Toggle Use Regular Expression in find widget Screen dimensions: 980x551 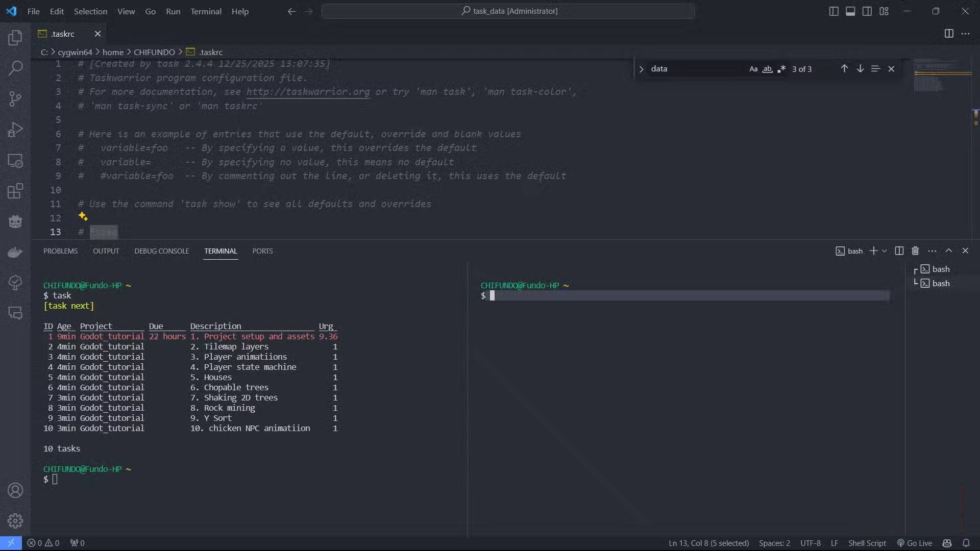[781, 69]
